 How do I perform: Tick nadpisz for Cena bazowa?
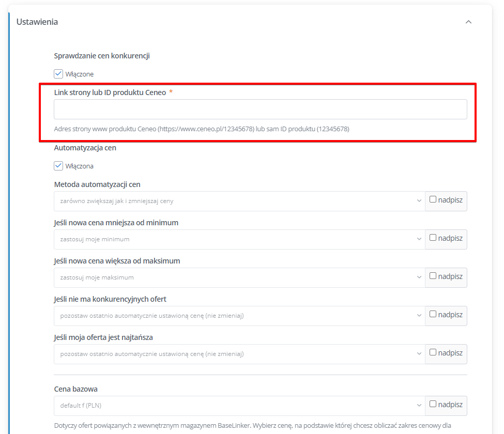tap(433, 404)
